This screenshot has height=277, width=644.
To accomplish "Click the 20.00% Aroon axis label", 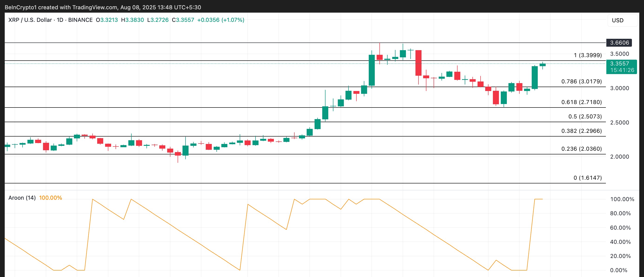I will 620,256.
